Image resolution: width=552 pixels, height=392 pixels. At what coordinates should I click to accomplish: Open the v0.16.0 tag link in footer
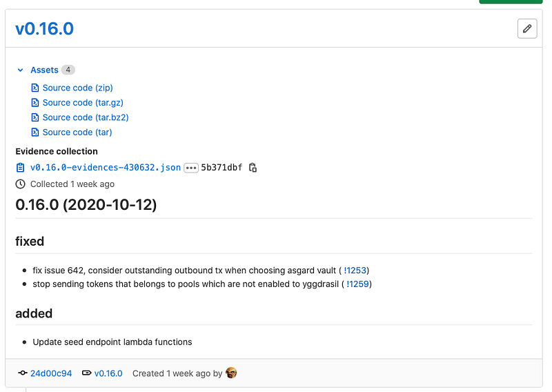[108, 373]
